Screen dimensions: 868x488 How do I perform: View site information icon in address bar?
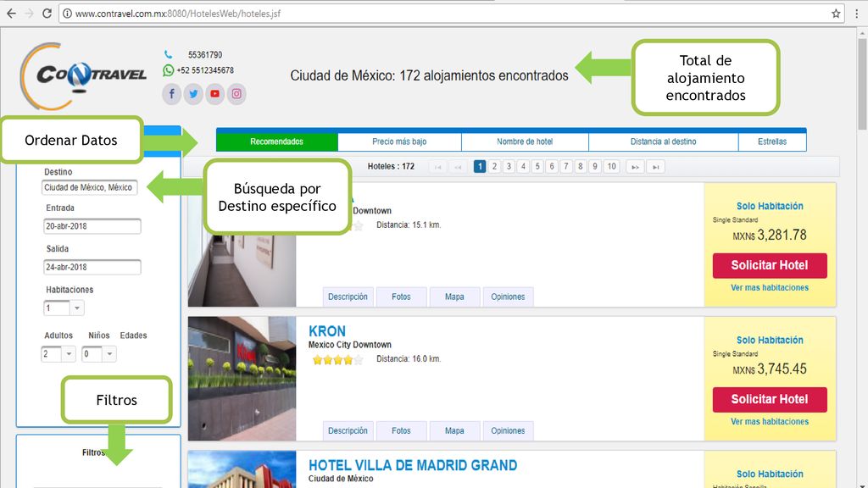click(x=67, y=14)
